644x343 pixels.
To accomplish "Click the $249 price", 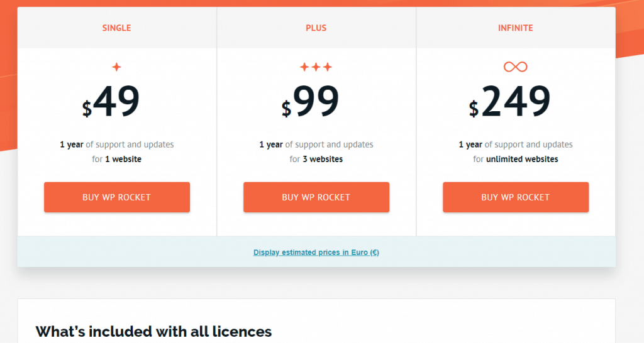I will [x=509, y=101].
